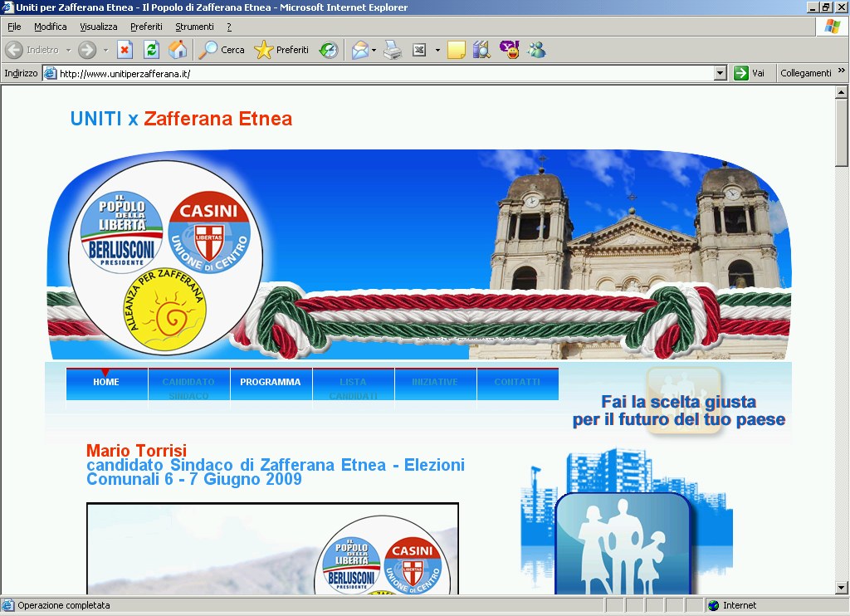The image size is (850, 616).
Task: Expand the address bar URL dropdown
Action: 720,73
